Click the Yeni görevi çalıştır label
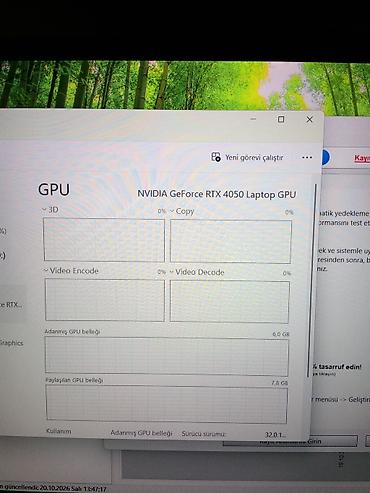370x493 pixels. pyautogui.click(x=254, y=157)
